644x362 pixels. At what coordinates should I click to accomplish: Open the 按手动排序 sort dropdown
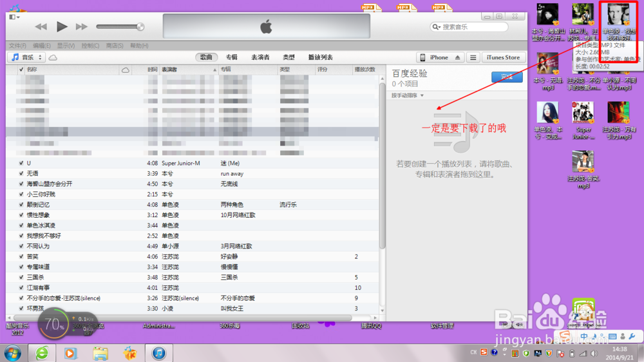tap(408, 95)
